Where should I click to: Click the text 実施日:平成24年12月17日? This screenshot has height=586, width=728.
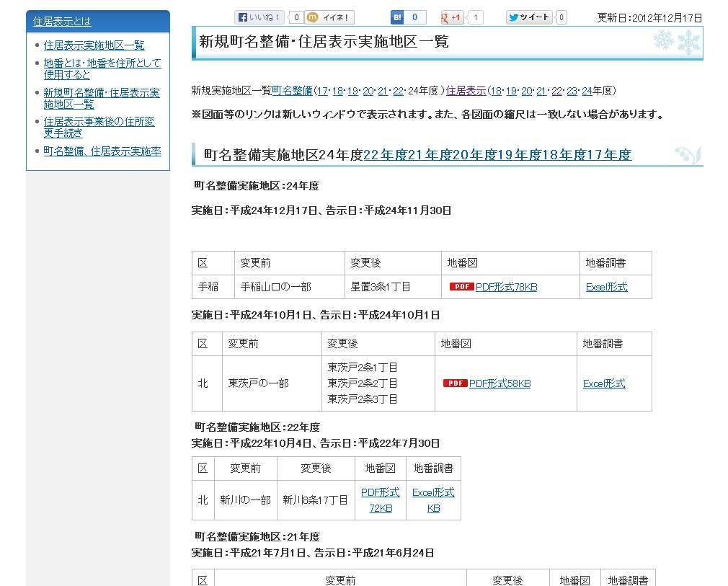[x=254, y=210]
